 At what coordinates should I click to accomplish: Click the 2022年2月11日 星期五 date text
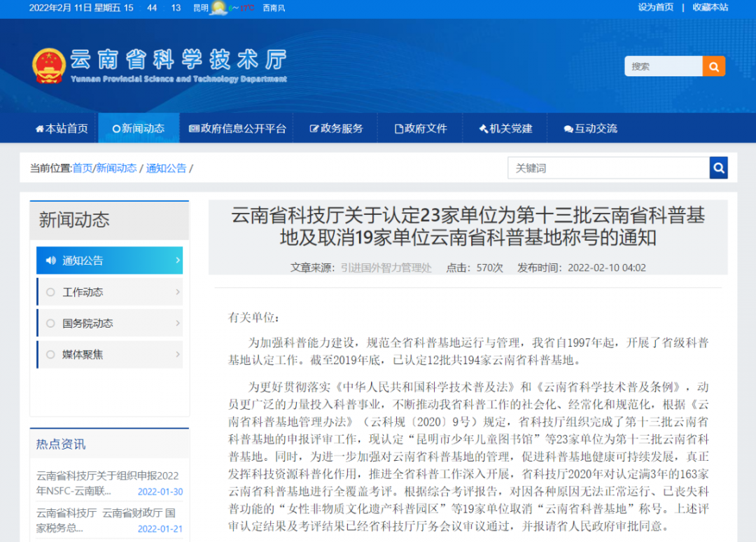point(75,8)
